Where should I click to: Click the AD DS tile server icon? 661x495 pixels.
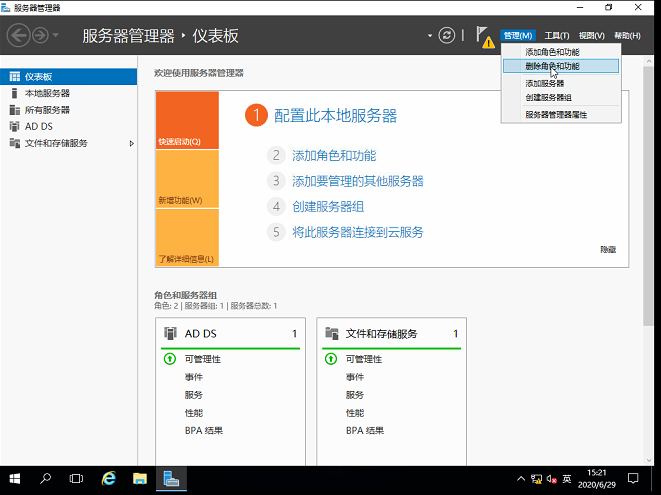pyautogui.click(x=170, y=334)
